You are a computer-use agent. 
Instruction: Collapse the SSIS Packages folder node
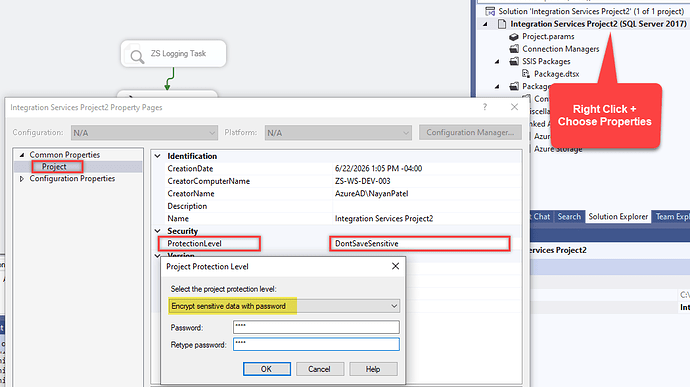pos(497,62)
